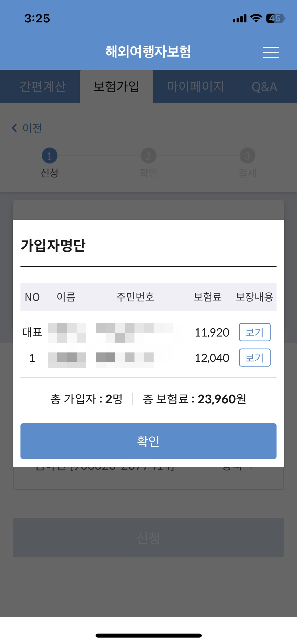297x644 pixels.
Task: Tap the 가입자명단 dialog heading
Action: point(53,246)
